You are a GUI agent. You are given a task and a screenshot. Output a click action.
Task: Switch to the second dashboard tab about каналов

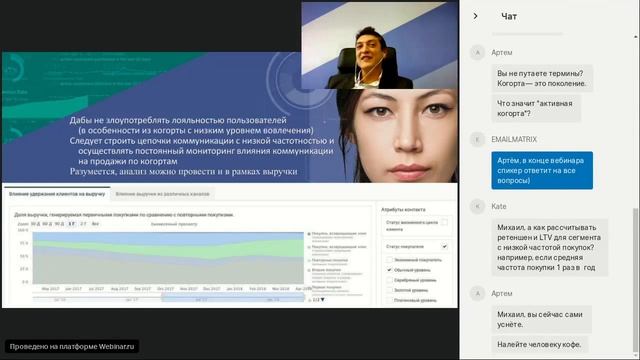pyautogui.click(x=162, y=194)
